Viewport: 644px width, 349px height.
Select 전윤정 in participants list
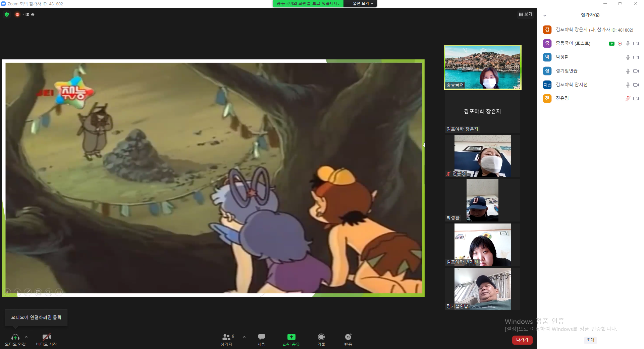[590, 99]
